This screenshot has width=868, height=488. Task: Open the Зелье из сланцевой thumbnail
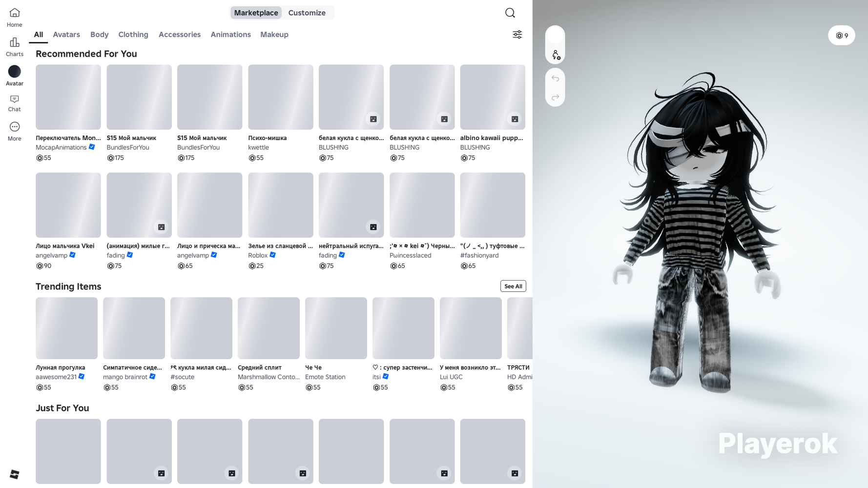(281, 205)
